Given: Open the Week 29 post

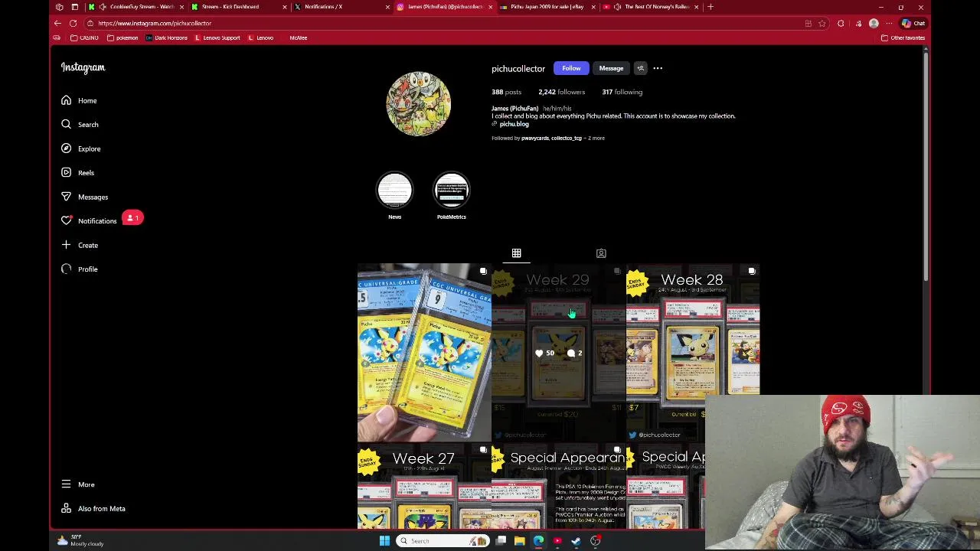Looking at the screenshot, I should click(558, 353).
